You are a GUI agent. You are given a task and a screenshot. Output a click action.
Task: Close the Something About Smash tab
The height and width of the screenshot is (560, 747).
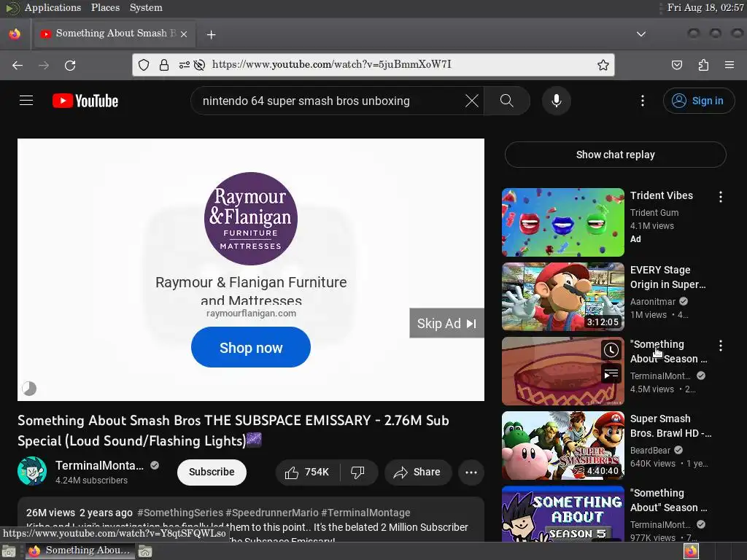coord(184,34)
